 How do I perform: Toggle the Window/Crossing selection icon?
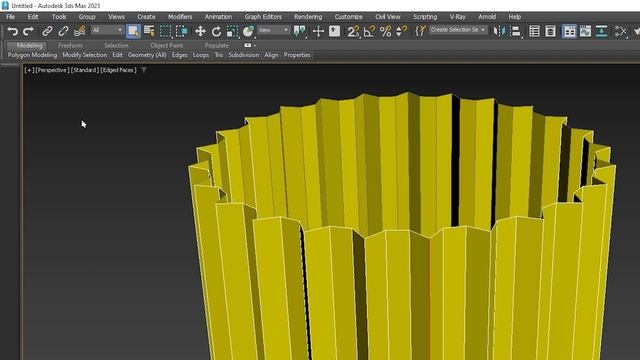click(181, 31)
